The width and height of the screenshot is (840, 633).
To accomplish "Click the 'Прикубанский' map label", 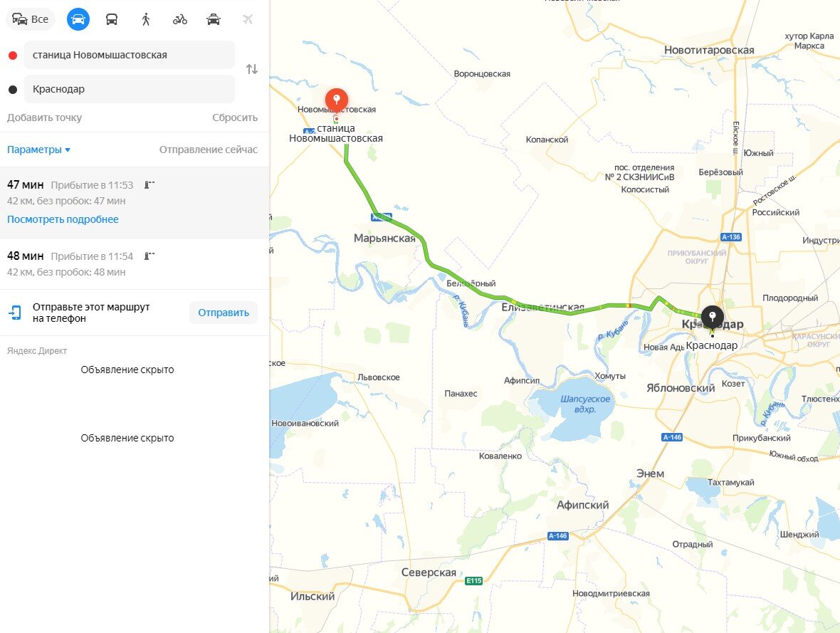I will point(761,438).
